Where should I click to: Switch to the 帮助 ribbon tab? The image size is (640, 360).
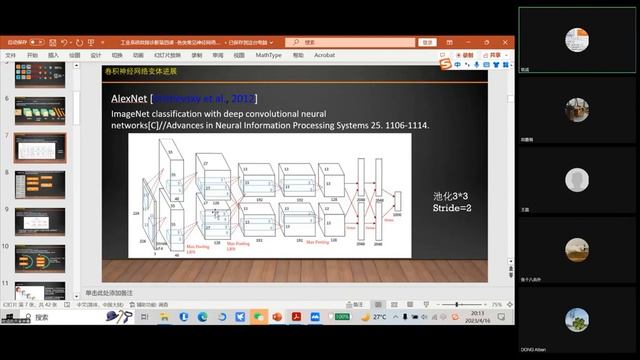(298, 55)
